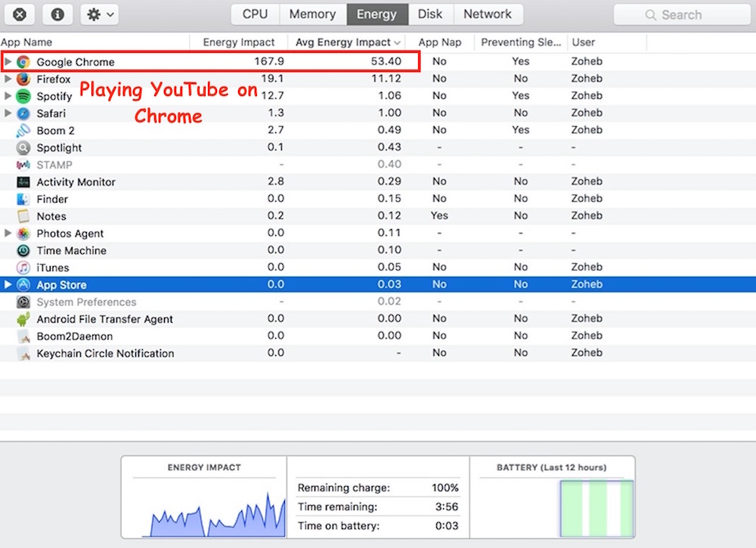
Task: Click the Safari compass icon
Action: point(23,113)
